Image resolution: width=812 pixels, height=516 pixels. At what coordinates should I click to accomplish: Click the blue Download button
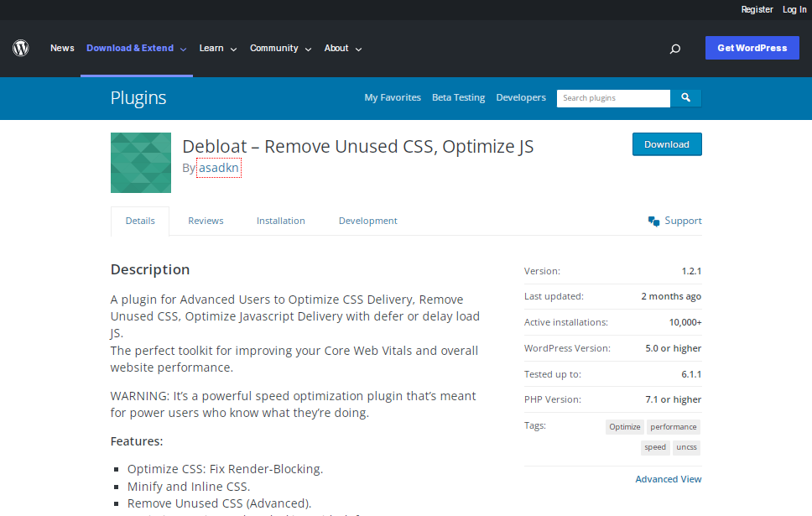[667, 144]
